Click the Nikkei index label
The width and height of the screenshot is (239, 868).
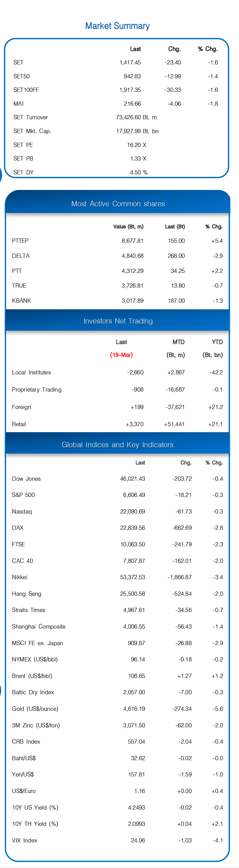(20, 577)
